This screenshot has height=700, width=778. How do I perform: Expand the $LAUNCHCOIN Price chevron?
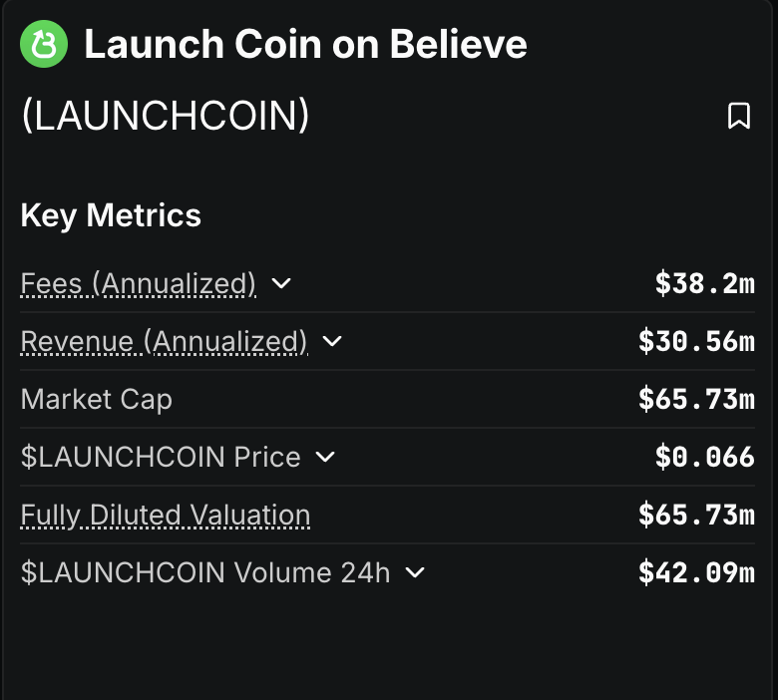[325, 457]
